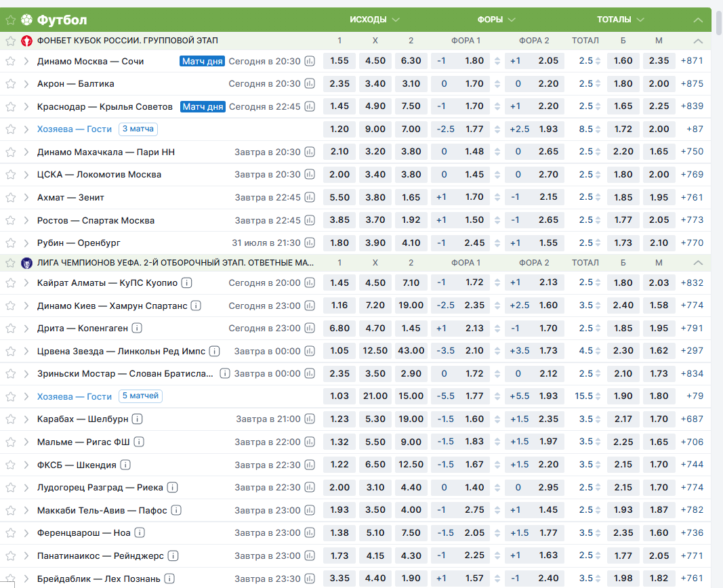
Task: Show info icon for Карабах — Шелбурн
Action: (138, 419)
